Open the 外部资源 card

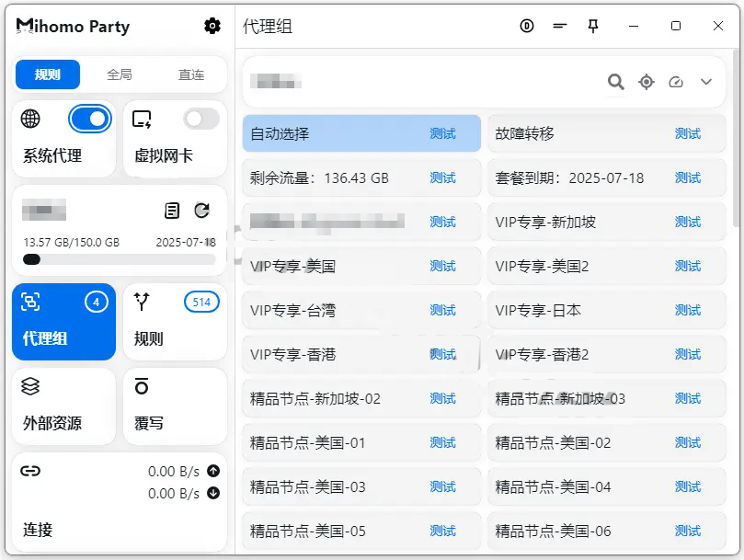tap(64, 406)
